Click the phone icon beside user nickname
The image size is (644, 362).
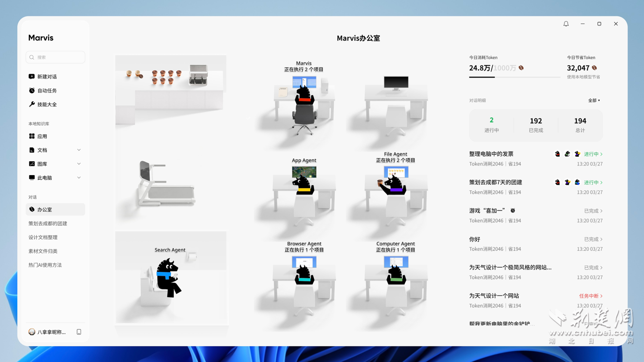[79, 332]
